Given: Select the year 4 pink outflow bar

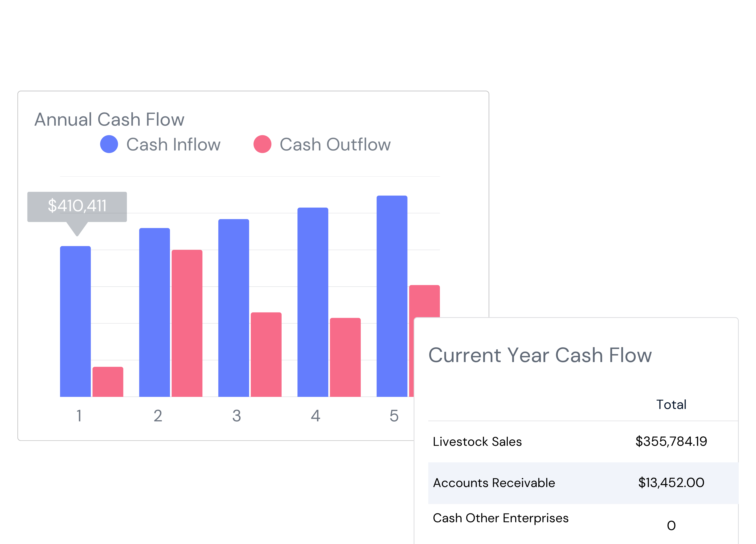Looking at the screenshot, I should coord(345,357).
